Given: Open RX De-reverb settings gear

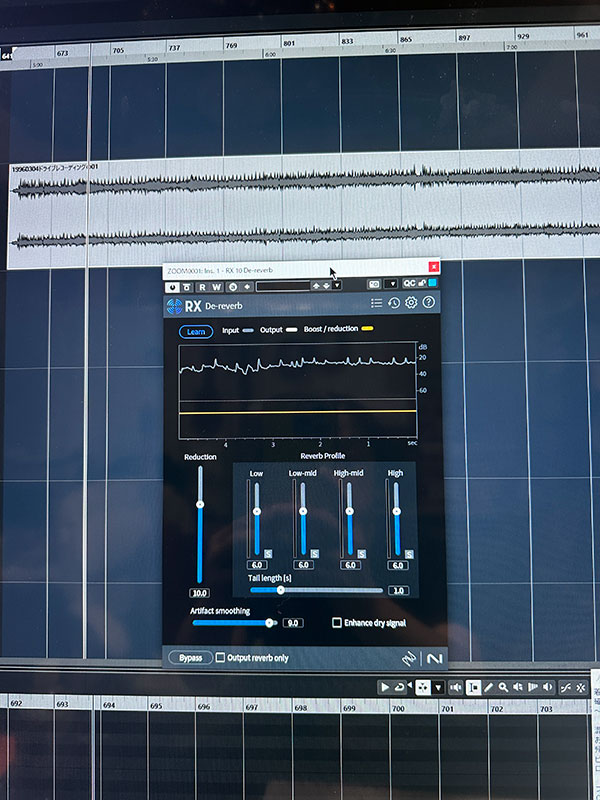Looking at the screenshot, I should (411, 303).
